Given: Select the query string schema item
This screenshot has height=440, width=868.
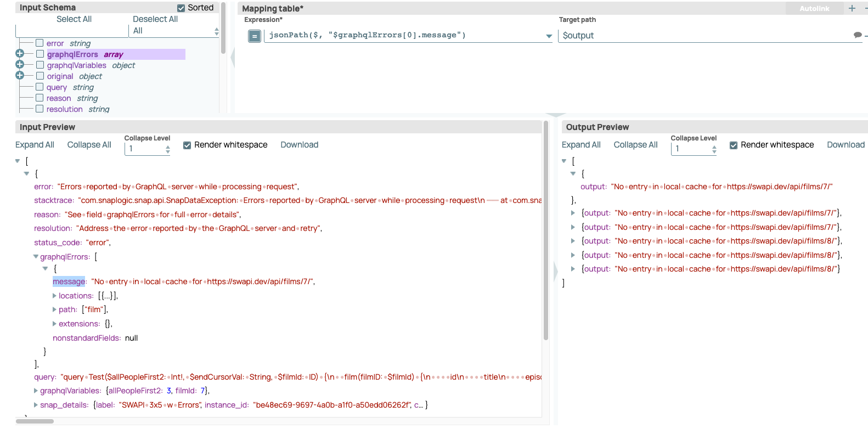Looking at the screenshot, I should (57, 87).
